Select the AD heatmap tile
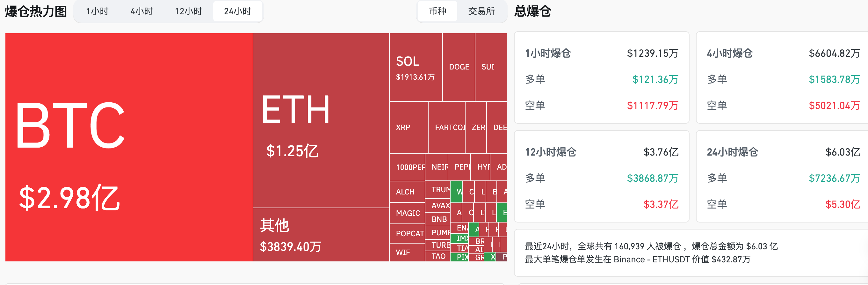Screen dimensions: 868x285 pos(499,167)
